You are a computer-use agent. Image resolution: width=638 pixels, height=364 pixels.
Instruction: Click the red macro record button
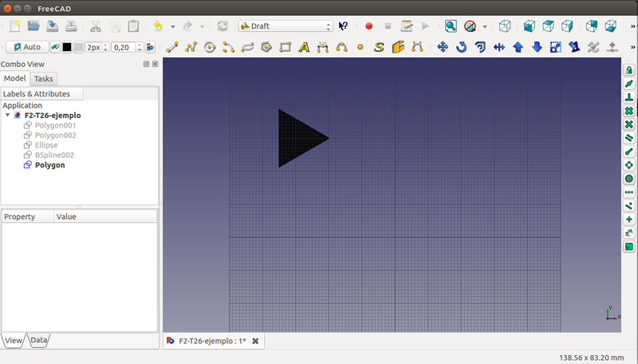pyautogui.click(x=368, y=26)
